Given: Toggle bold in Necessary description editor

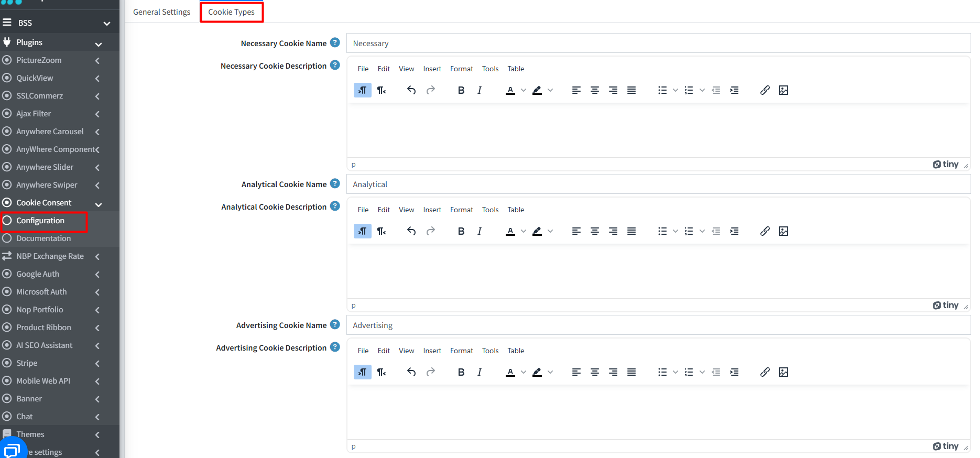Looking at the screenshot, I should click(x=461, y=90).
